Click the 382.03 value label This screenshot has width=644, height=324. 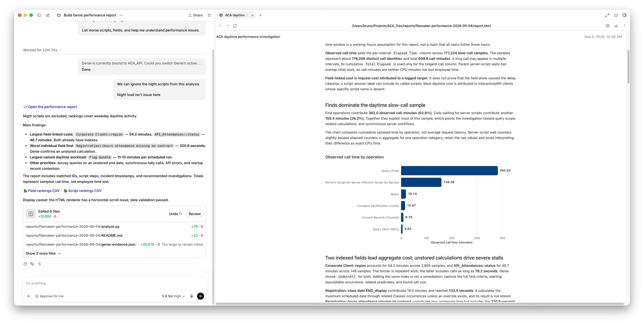click(x=505, y=171)
